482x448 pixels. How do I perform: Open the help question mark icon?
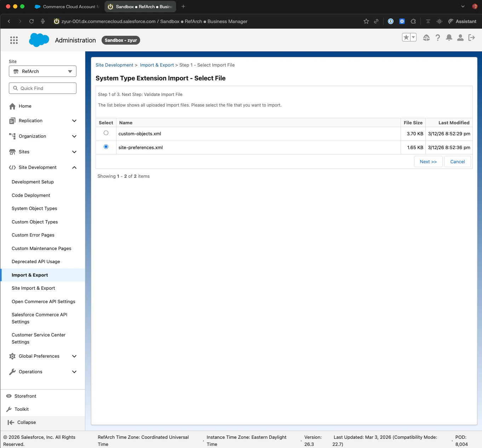438,38
